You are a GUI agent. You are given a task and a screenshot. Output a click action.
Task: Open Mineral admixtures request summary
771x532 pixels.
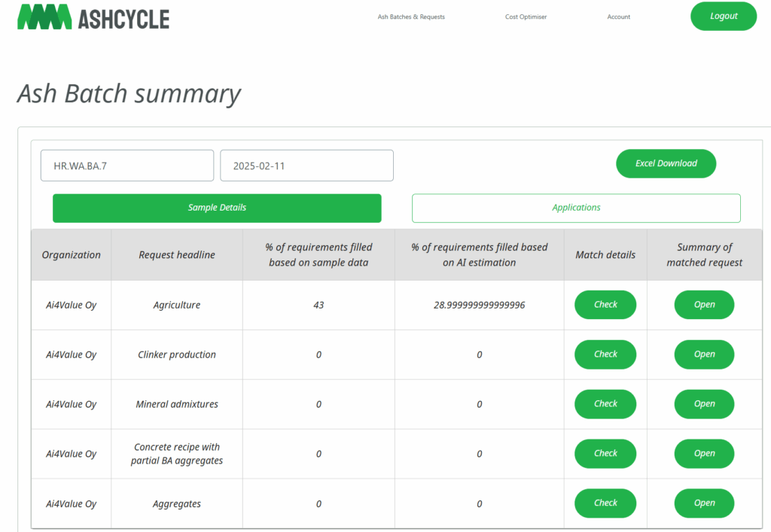coord(704,404)
